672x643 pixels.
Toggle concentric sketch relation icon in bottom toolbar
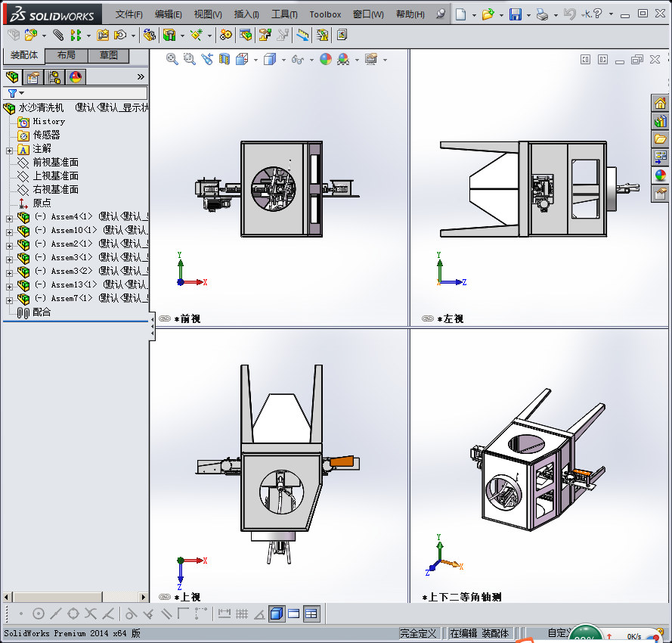tap(38, 613)
